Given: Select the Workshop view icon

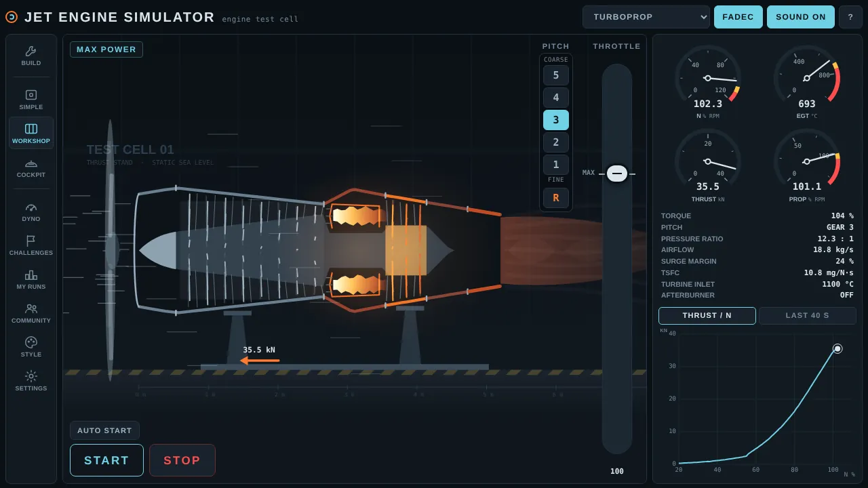Looking at the screenshot, I should click(31, 129).
